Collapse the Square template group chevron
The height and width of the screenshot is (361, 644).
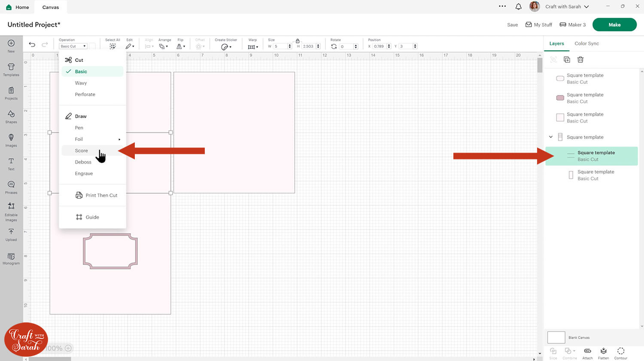coord(551,137)
